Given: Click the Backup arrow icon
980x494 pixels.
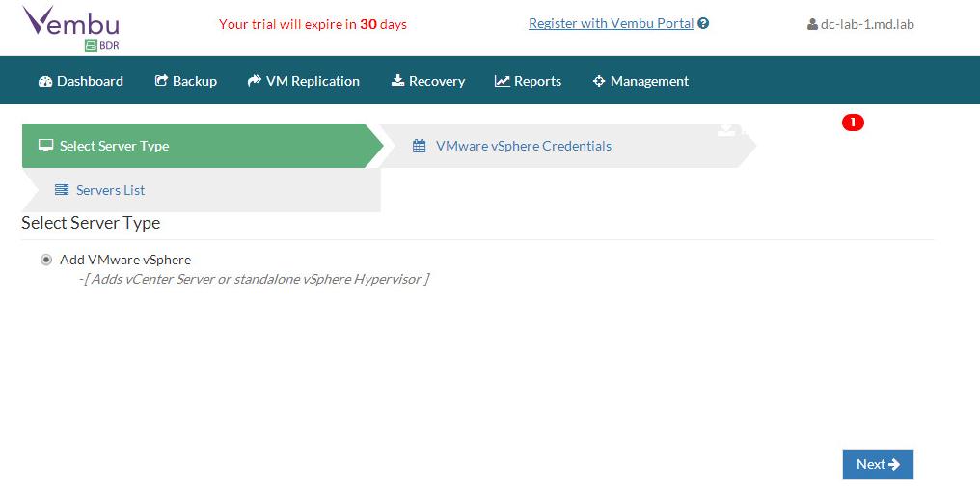Looking at the screenshot, I should point(161,81).
